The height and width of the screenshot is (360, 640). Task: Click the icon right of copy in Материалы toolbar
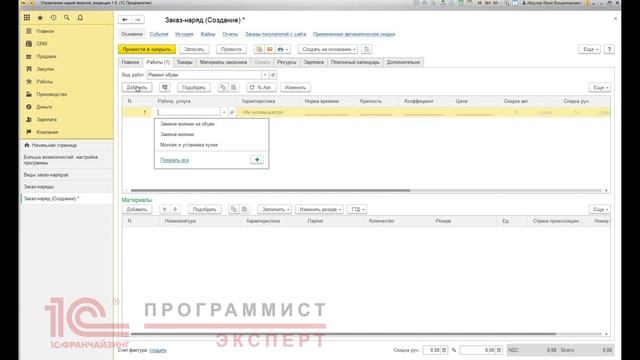244,209
